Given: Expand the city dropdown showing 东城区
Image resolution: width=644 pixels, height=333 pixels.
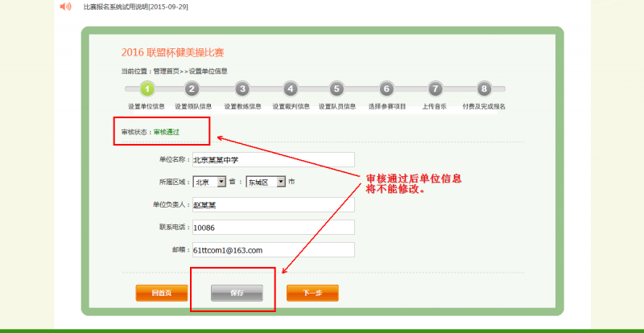Looking at the screenshot, I should (266, 182).
